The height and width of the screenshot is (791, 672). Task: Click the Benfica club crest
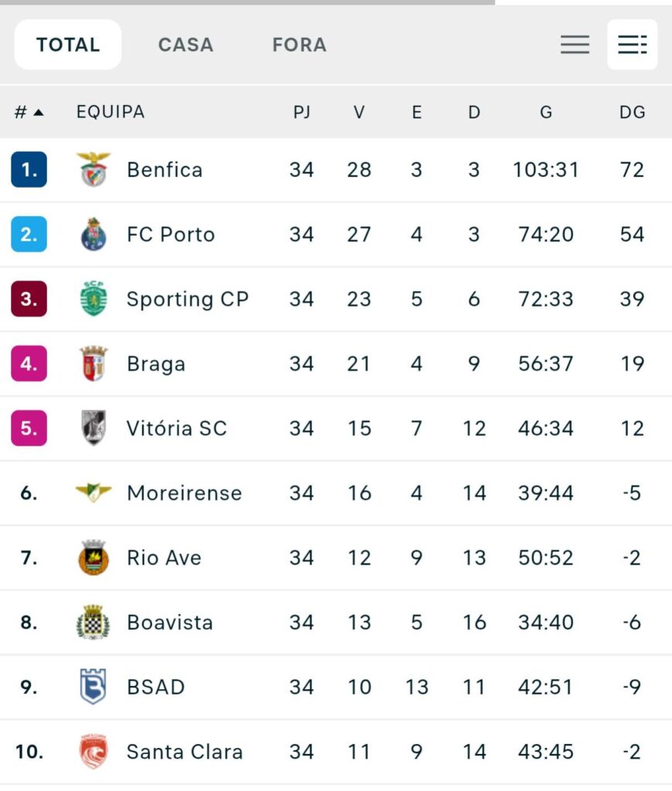click(x=95, y=169)
